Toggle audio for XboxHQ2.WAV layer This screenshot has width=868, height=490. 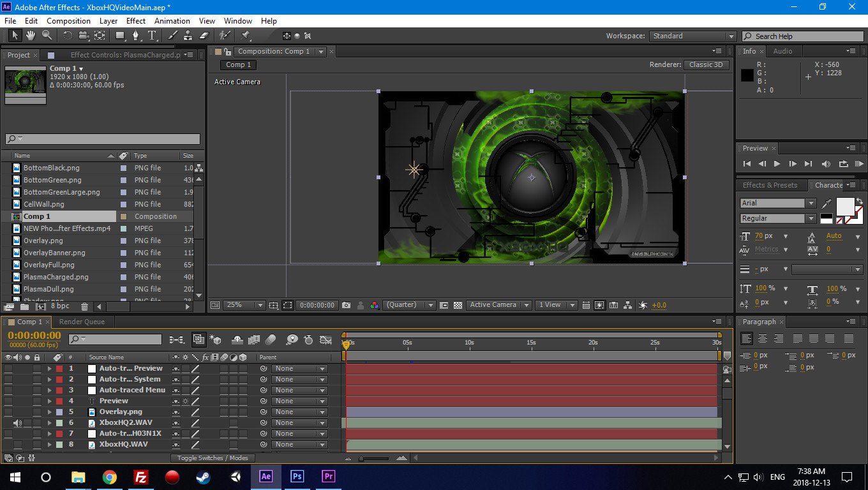(17, 422)
